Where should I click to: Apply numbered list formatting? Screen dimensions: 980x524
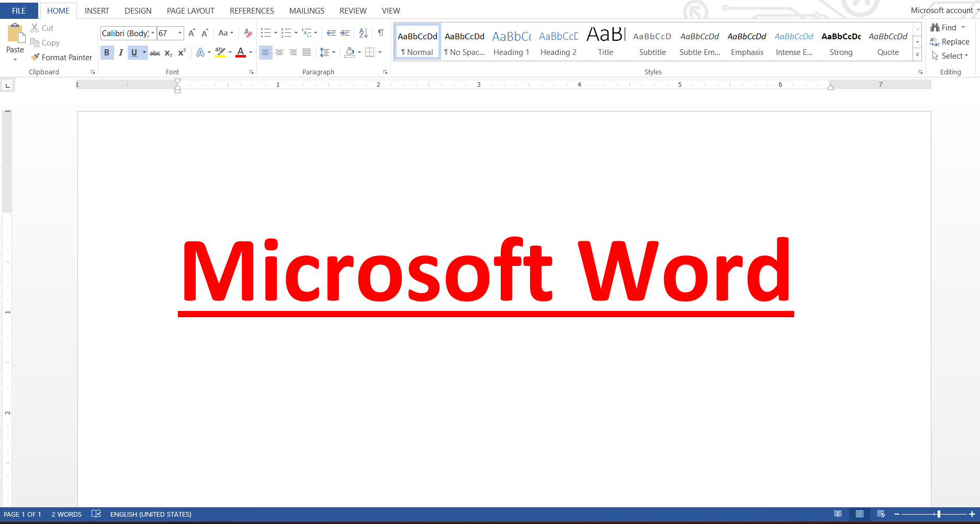286,33
